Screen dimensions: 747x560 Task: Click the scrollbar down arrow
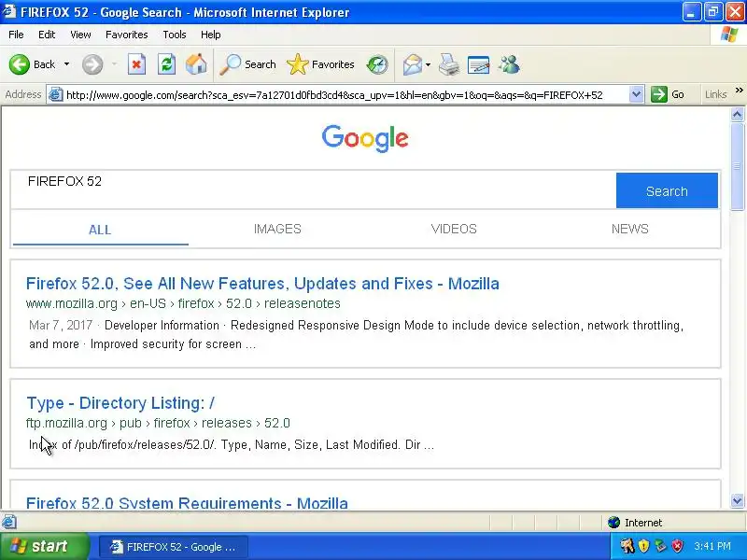[x=737, y=500]
